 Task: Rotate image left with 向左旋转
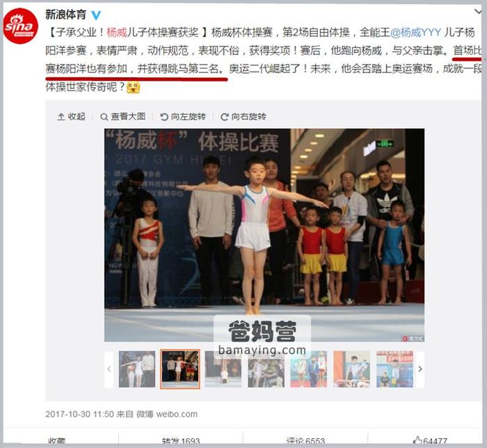tap(183, 117)
